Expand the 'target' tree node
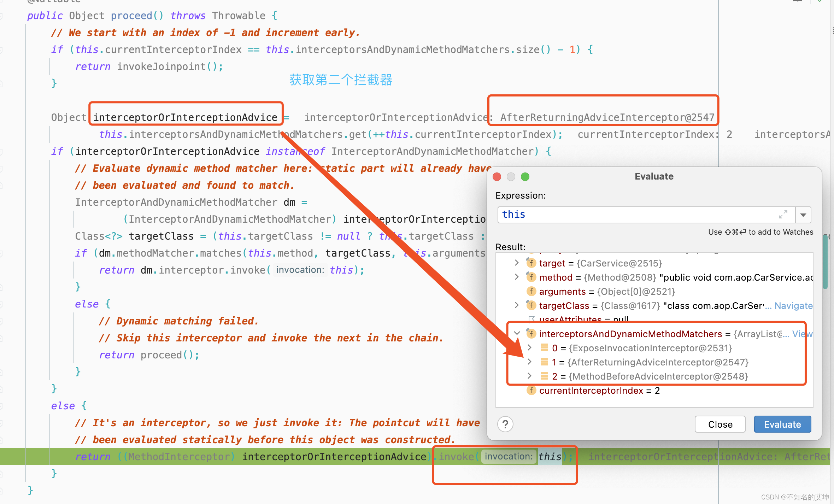This screenshot has height=504, width=834. (517, 263)
